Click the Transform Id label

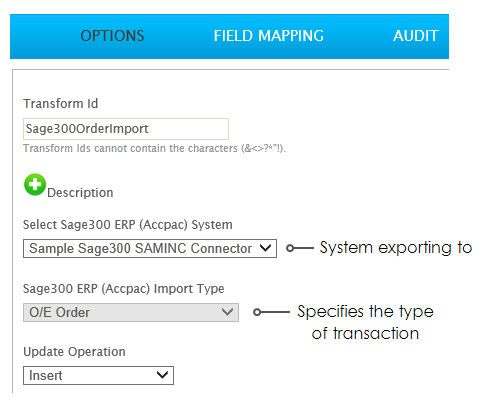point(61,104)
